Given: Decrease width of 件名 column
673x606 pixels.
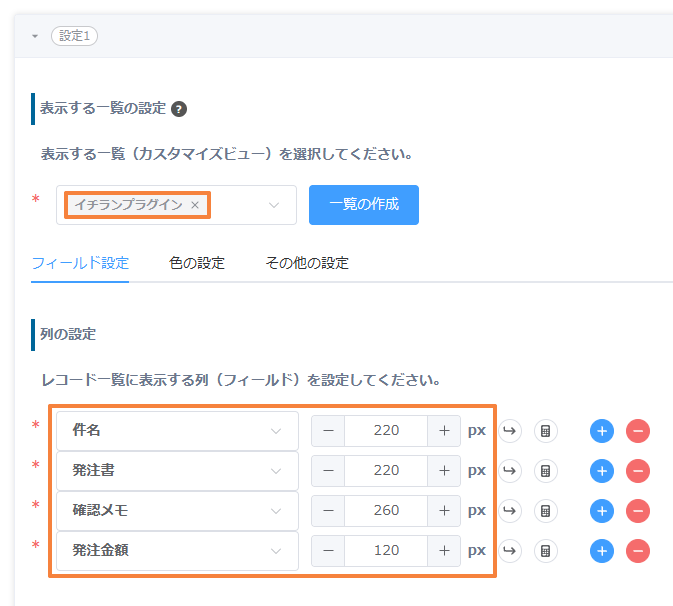Looking at the screenshot, I should tap(328, 430).
